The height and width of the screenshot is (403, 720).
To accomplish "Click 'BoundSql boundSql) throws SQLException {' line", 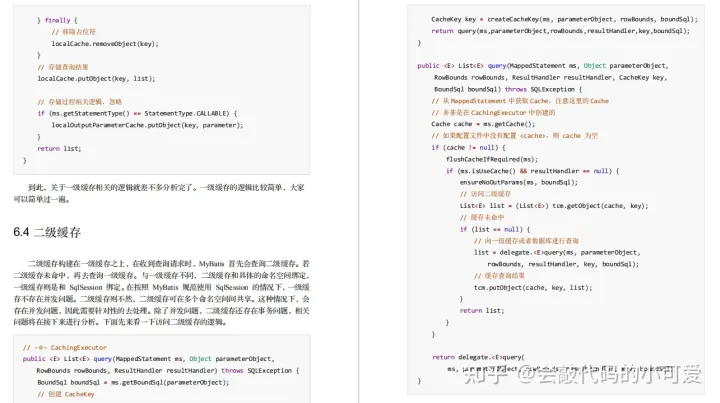I will pyautogui.click(x=508, y=89).
